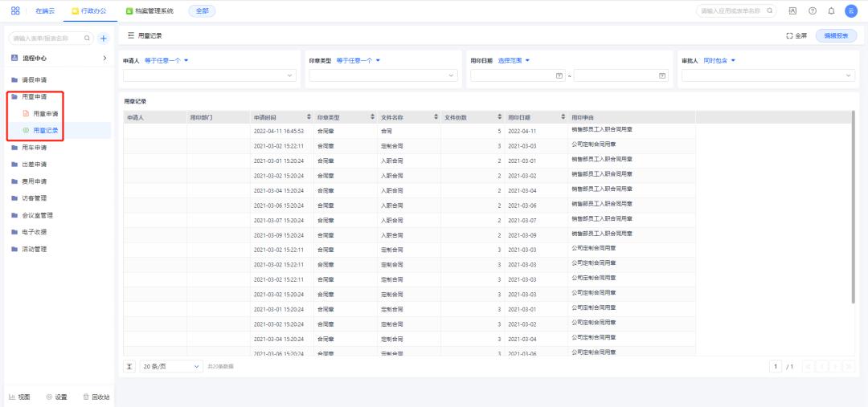Sort by the 用印日期 column arrows

563,117
